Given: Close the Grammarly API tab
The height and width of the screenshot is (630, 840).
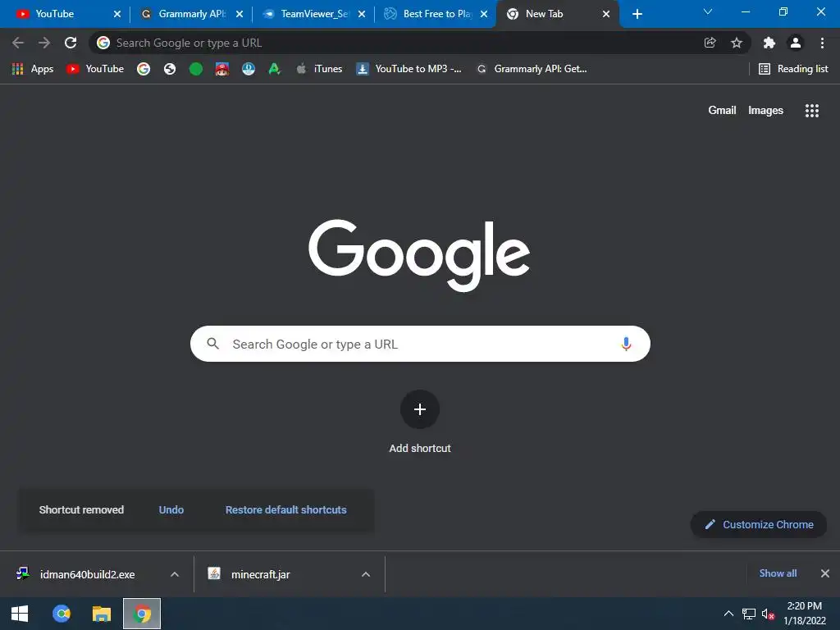Looking at the screenshot, I should [x=240, y=14].
